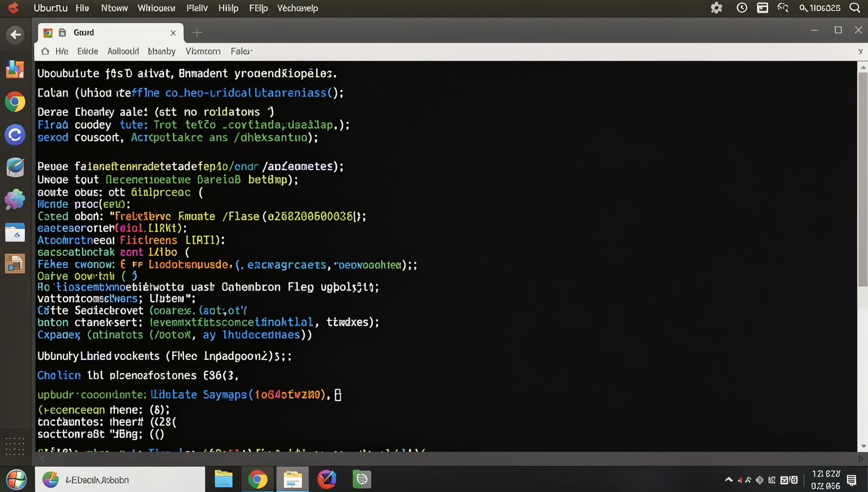This screenshot has width=868, height=492.
Task: Click the Windows start orb in the taskbar
Action: 17,480
